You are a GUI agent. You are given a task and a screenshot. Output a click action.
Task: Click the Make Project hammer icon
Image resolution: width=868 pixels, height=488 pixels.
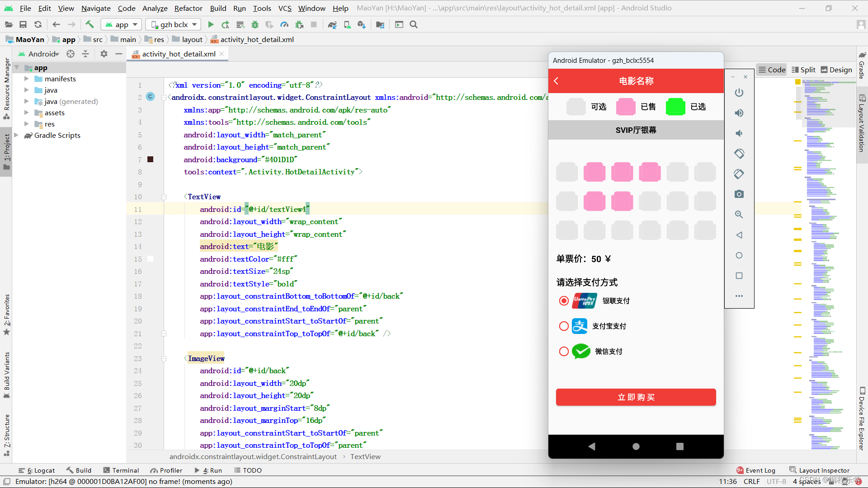90,25
